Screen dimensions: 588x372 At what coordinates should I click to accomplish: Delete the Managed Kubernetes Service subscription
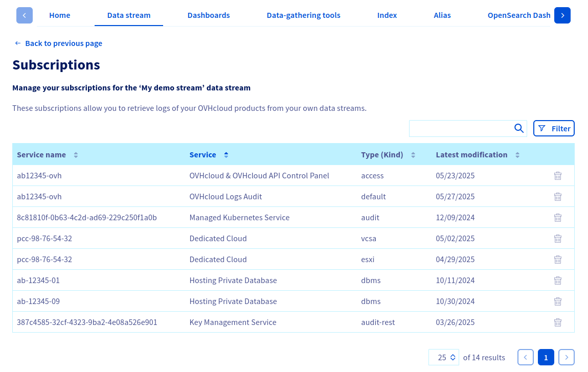point(558,218)
